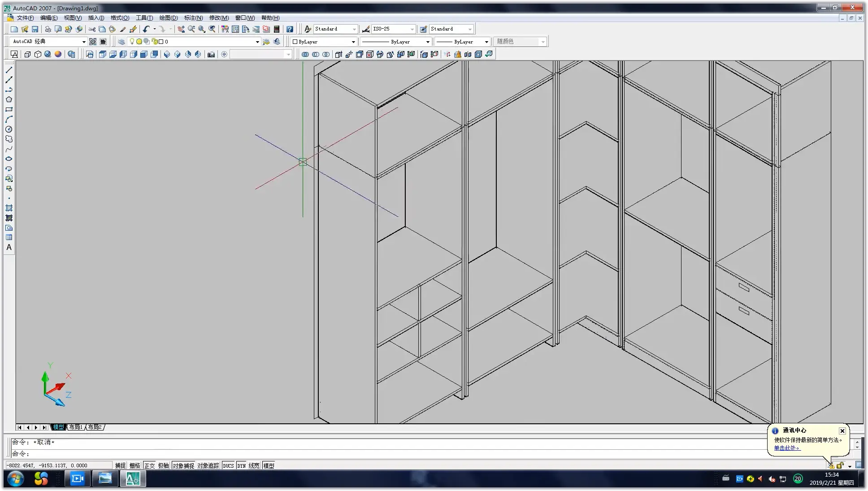Select the Rectangle draw tool

pos(9,109)
